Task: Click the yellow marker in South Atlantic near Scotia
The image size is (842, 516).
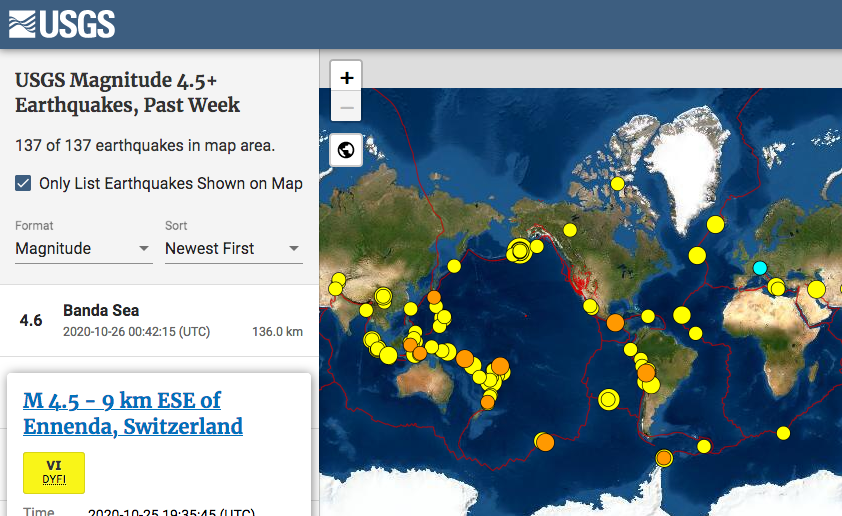Action: click(704, 446)
